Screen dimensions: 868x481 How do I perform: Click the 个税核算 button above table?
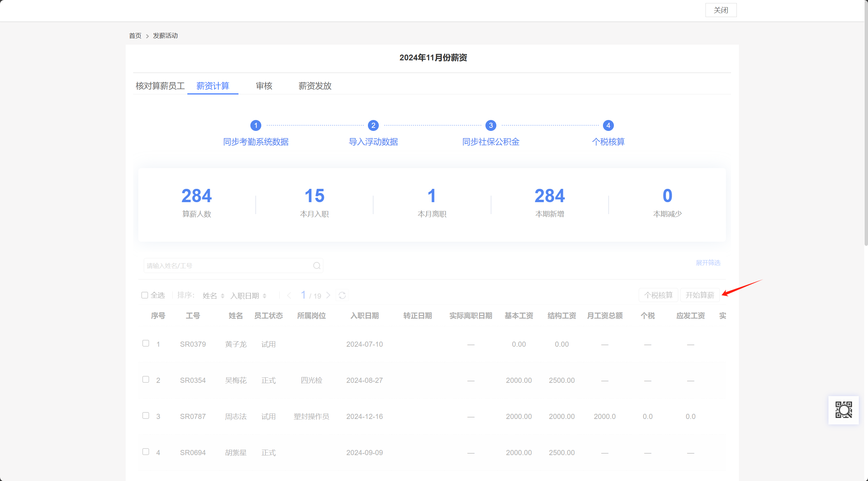658,295
